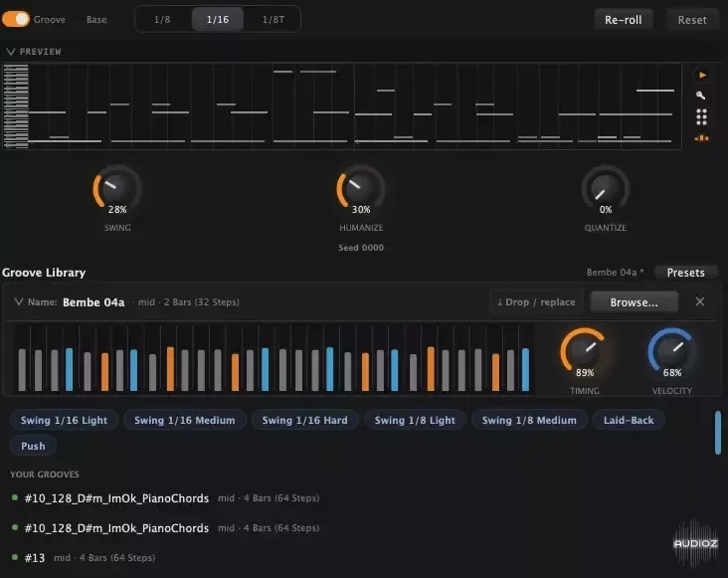Click the Velocity knob at 68%
Screen dimensions: 728x578
[x=672, y=351]
